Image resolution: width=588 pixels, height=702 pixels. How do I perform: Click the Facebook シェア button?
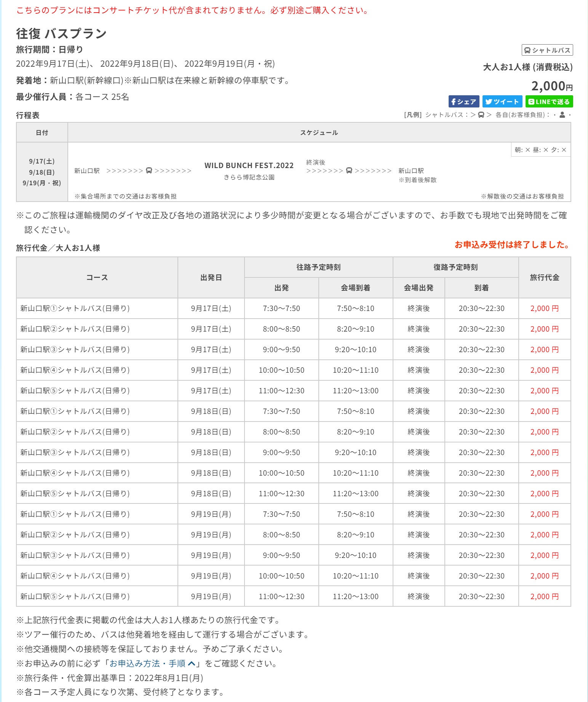click(x=464, y=102)
